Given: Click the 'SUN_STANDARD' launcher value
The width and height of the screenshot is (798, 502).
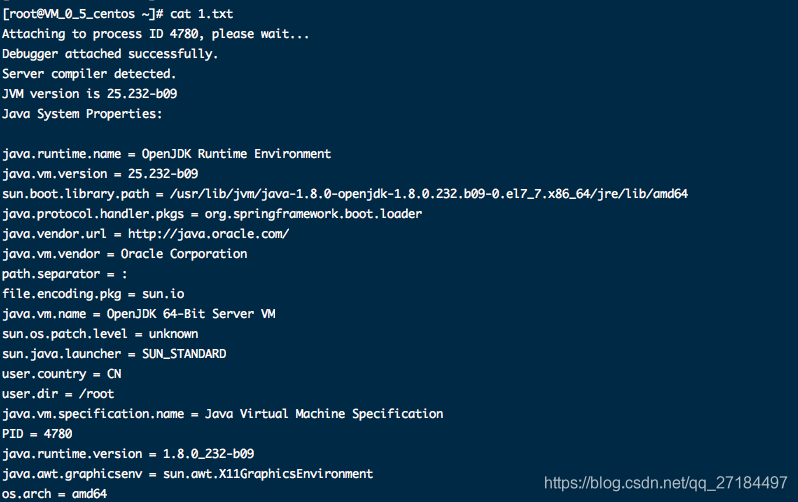Looking at the screenshot, I should [x=184, y=354].
